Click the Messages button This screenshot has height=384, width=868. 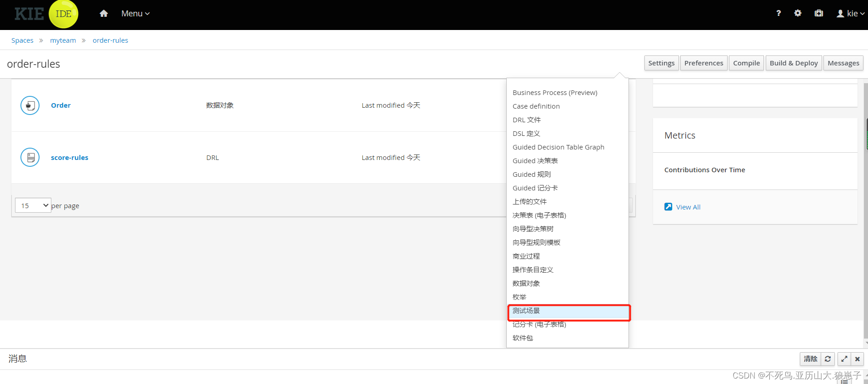point(843,63)
